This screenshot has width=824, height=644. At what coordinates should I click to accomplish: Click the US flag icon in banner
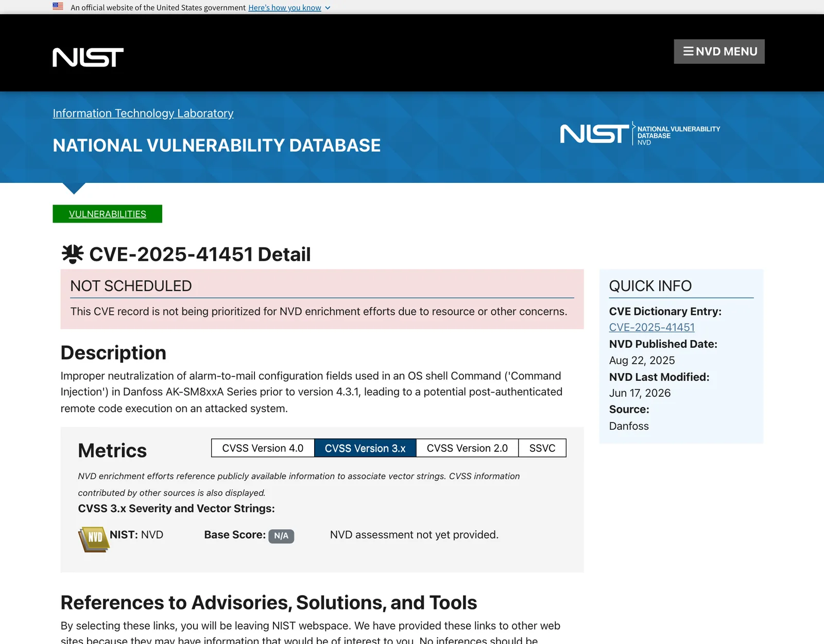click(x=58, y=7)
